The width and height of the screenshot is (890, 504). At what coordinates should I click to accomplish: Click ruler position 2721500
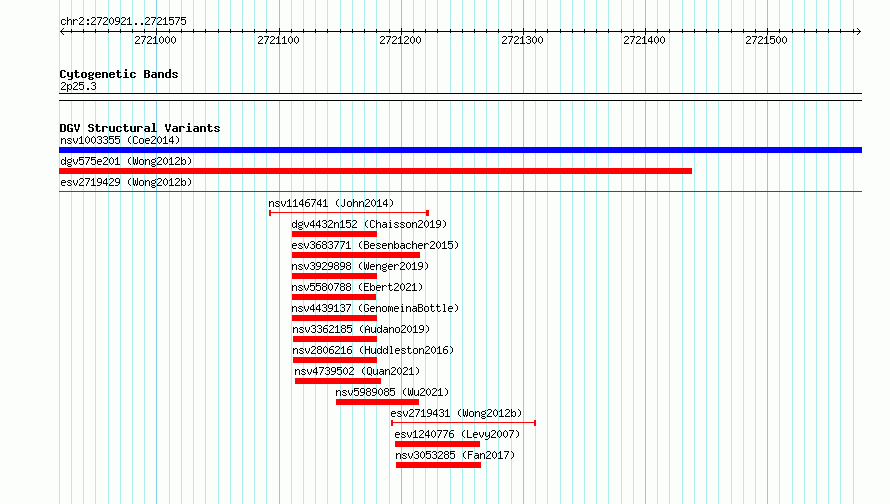pyautogui.click(x=766, y=40)
